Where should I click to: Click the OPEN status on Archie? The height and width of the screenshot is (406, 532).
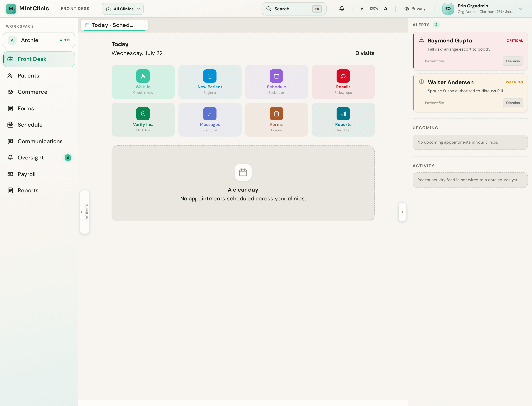pos(65,40)
